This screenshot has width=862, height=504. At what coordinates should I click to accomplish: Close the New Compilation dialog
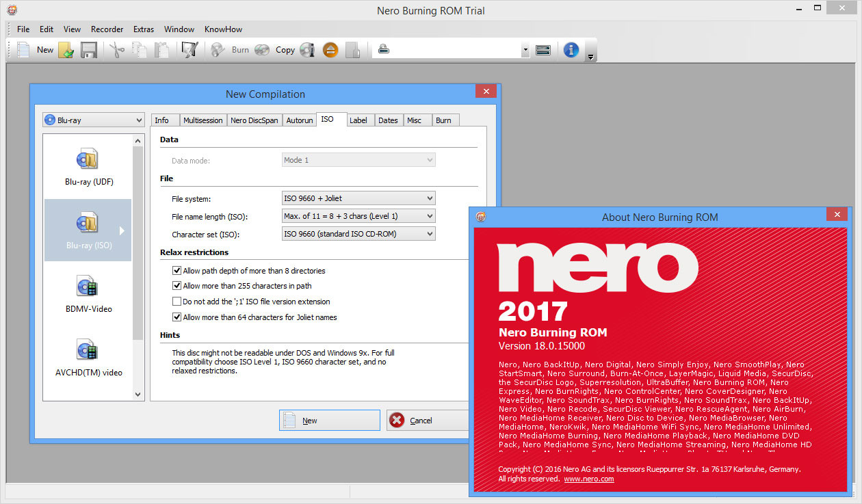[x=486, y=92]
